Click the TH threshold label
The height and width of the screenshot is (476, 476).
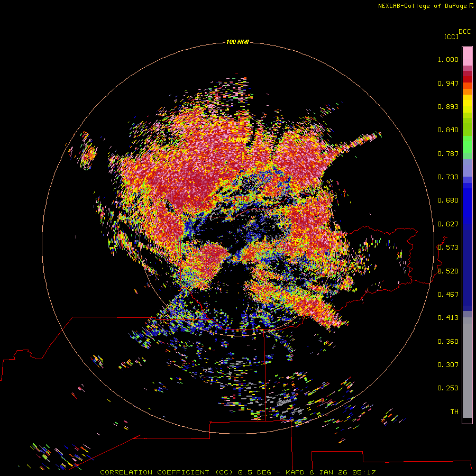click(454, 412)
